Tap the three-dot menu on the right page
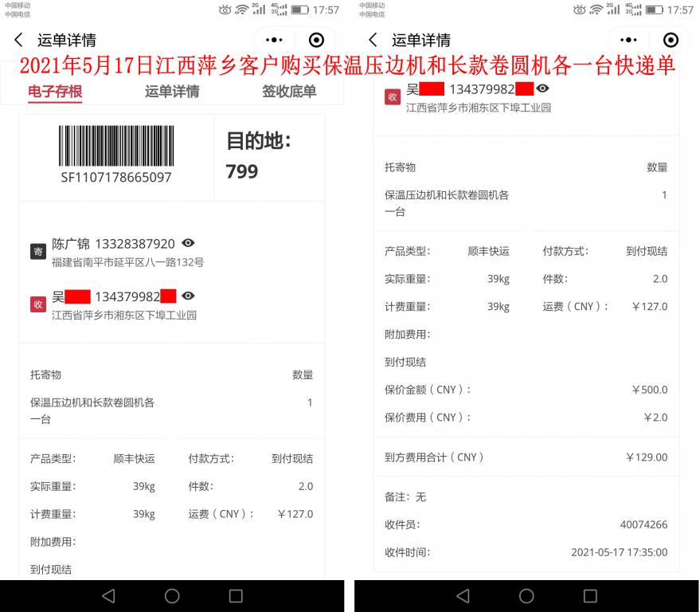Viewport: 700px width, 612px height. tap(628, 39)
